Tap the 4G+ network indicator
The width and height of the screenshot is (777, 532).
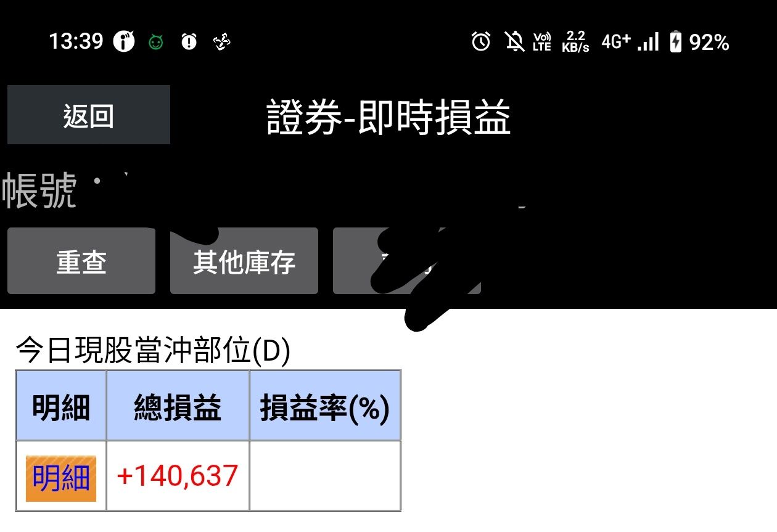616,42
